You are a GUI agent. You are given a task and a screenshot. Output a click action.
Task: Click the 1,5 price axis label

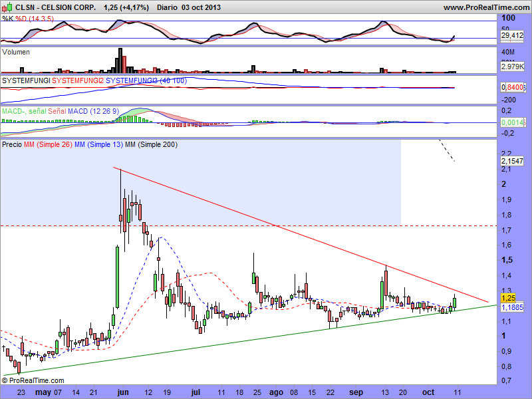[x=507, y=260]
